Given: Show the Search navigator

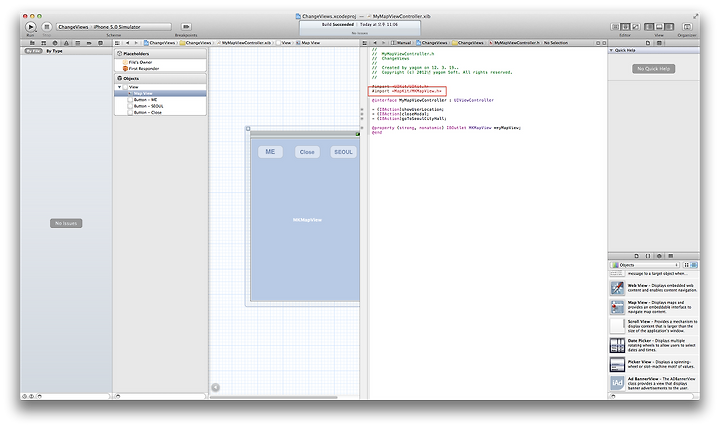Looking at the screenshot, I should click(55, 43).
